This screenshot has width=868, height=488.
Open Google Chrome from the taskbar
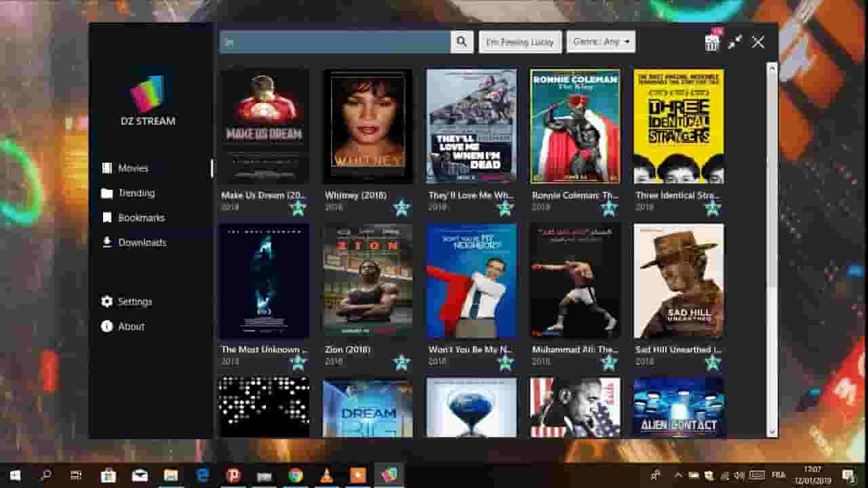[295, 475]
